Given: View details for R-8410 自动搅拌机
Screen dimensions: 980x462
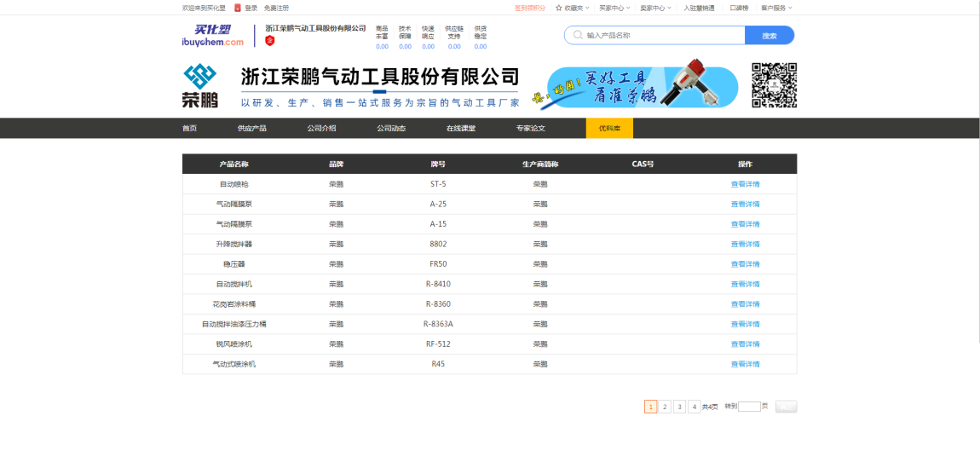Looking at the screenshot, I should click(745, 284).
